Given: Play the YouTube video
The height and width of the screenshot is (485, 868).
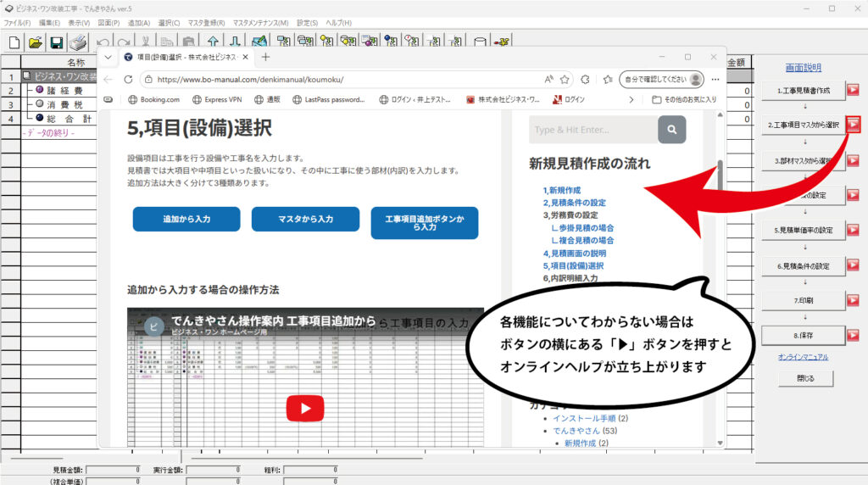Looking at the screenshot, I should coord(305,408).
